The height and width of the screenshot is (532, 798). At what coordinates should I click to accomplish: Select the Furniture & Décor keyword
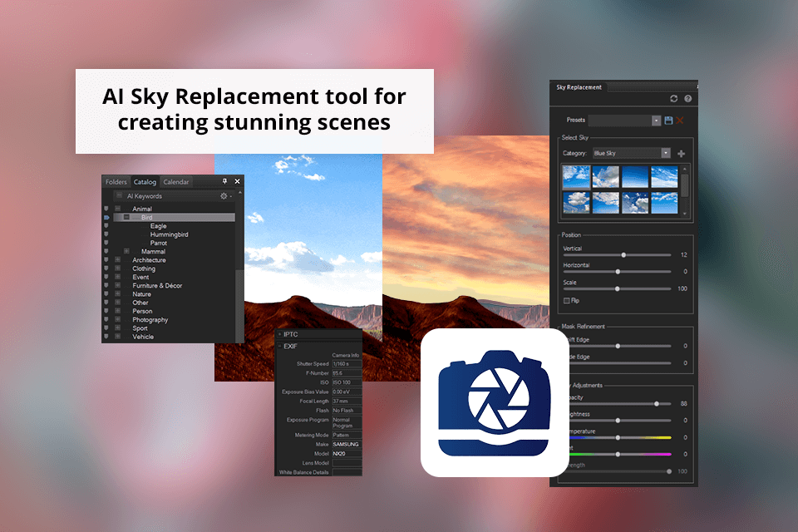click(x=157, y=286)
